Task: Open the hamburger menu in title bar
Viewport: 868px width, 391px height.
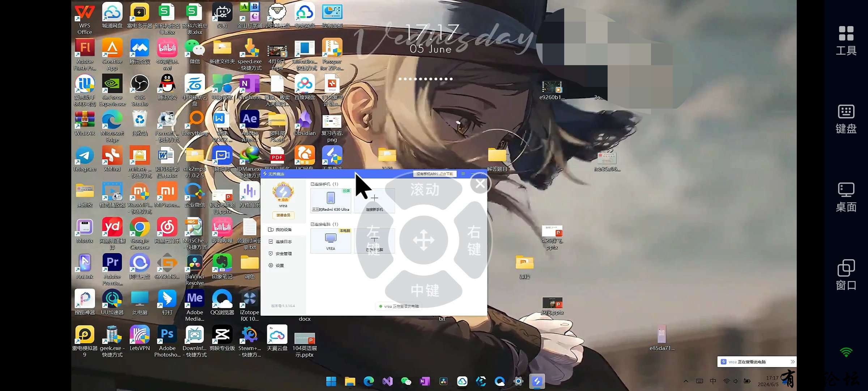Action: 463,174
